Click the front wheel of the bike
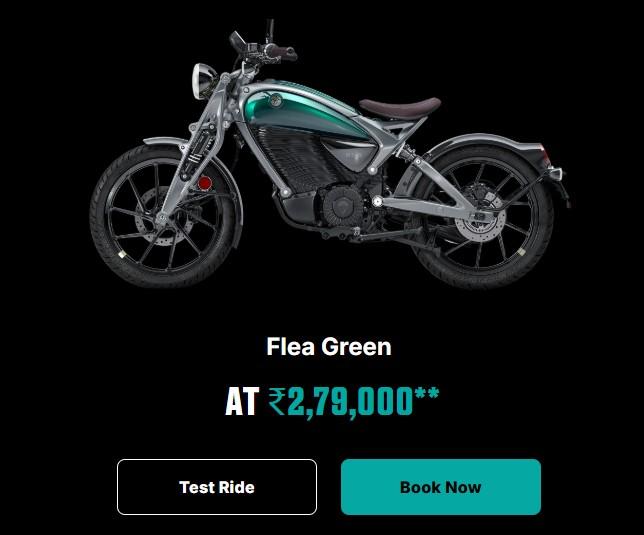 click(162, 216)
